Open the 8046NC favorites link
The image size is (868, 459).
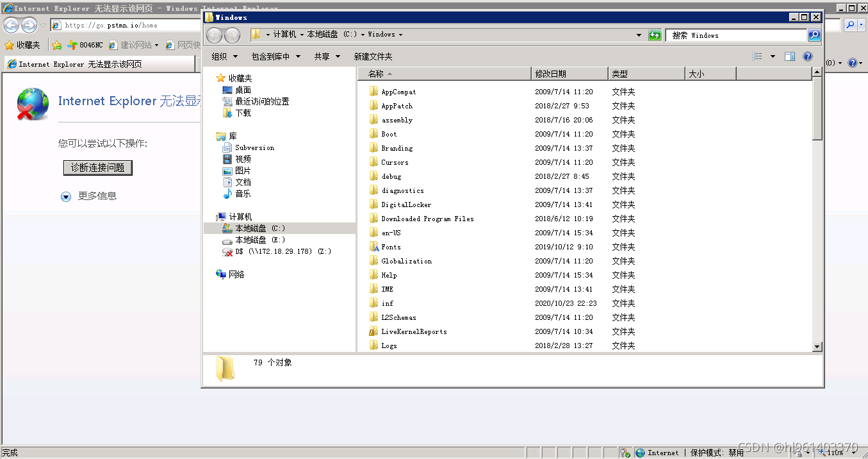(x=85, y=45)
